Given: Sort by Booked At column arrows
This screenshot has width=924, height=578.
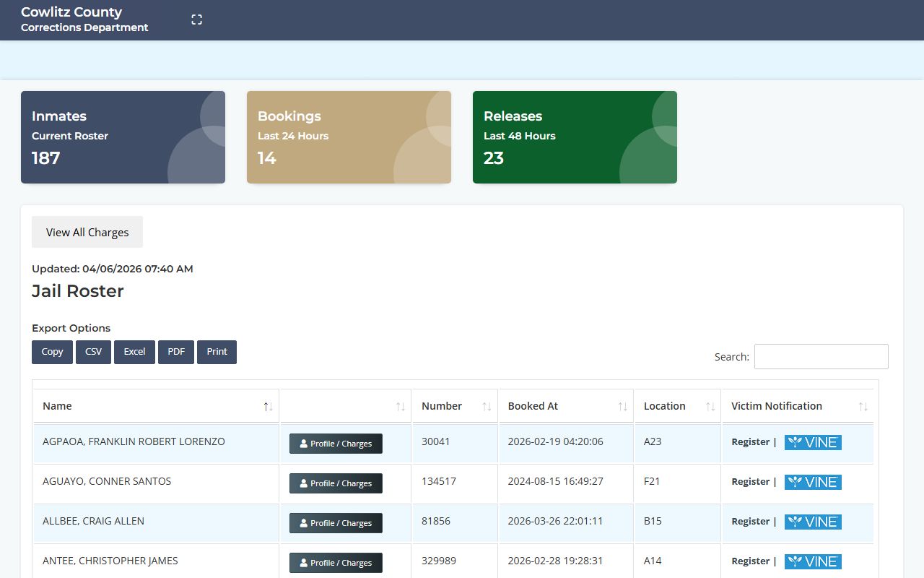Looking at the screenshot, I should (x=622, y=407).
